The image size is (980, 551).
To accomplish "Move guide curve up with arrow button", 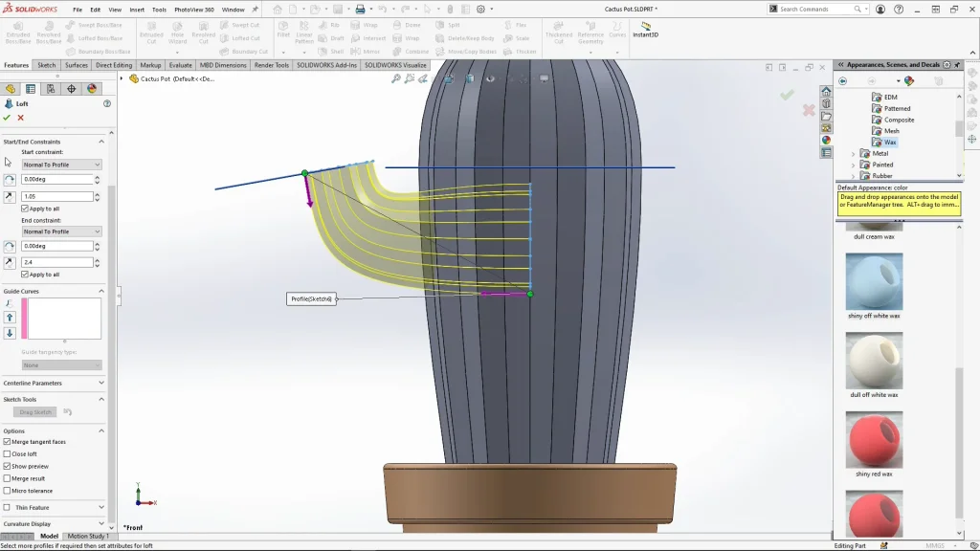I will [x=10, y=317].
